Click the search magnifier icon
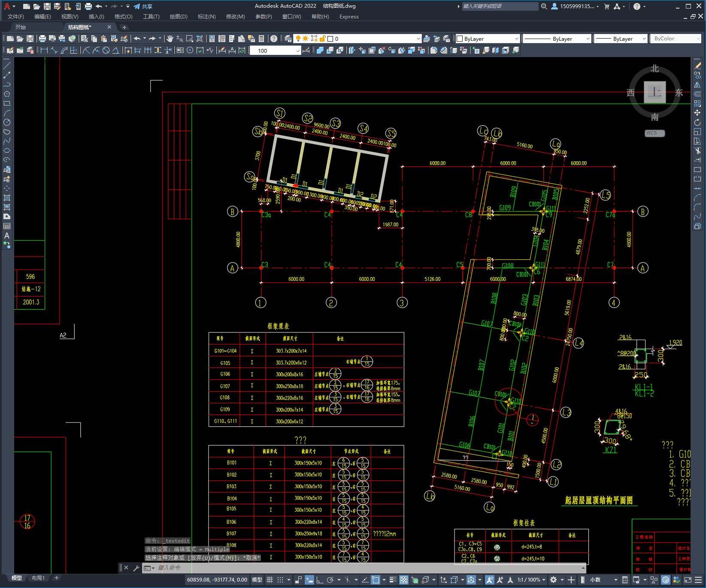The height and width of the screenshot is (588, 706). point(544,6)
